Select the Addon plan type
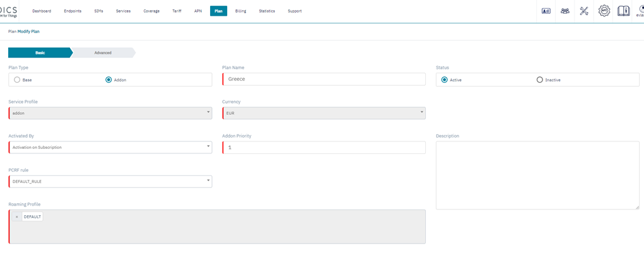Image resolution: width=644 pixels, height=253 pixels. pos(108,80)
